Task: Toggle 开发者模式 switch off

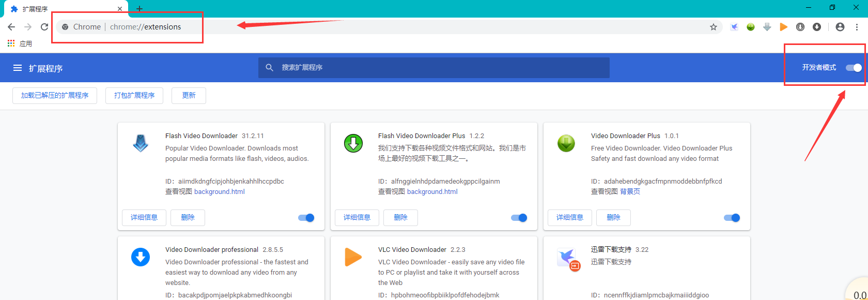Action: 854,68
